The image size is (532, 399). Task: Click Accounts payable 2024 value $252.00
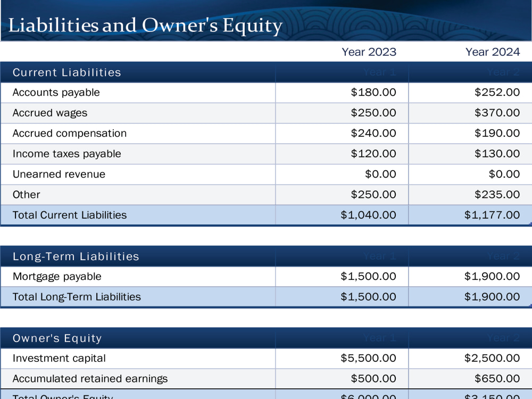click(497, 92)
